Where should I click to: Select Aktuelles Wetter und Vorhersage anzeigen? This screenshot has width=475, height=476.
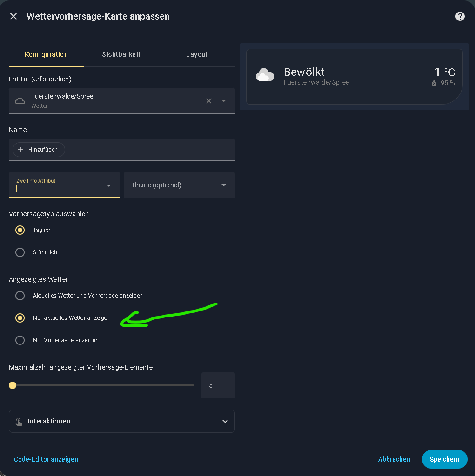(x=20, y=296)
